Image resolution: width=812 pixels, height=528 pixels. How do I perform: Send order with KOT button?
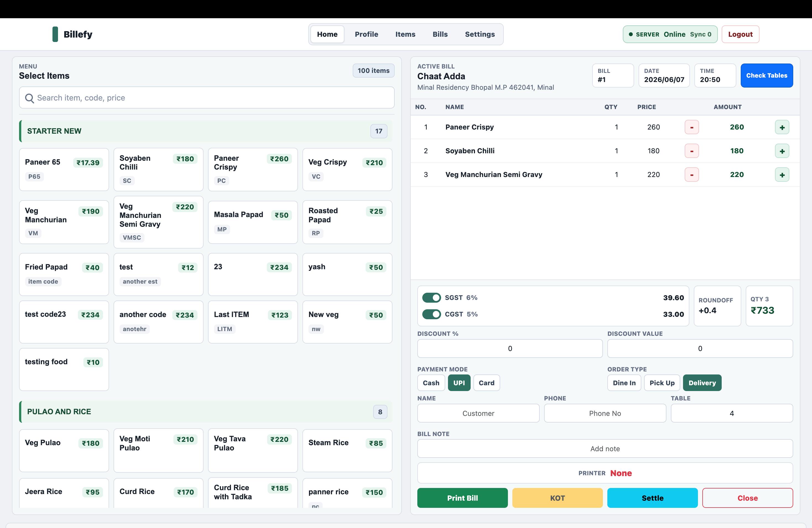pyautogui.click(x=557, y=498)
